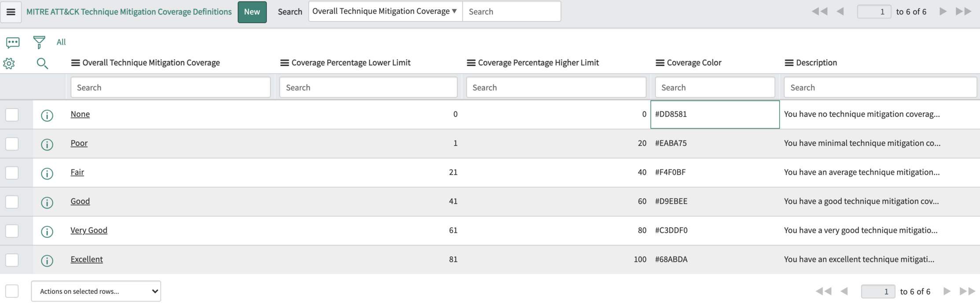Preview the Poor record info icon
The width and height of the screenshot is (980, 303).
pyautogui.click(x=47, y=144)
